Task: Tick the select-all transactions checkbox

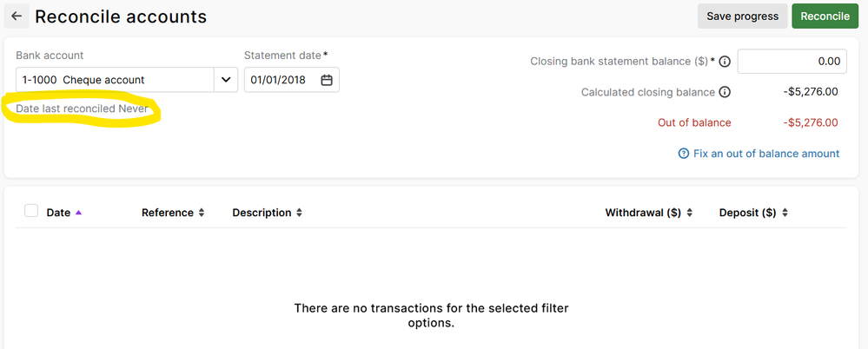Action: tap(31, 211)
